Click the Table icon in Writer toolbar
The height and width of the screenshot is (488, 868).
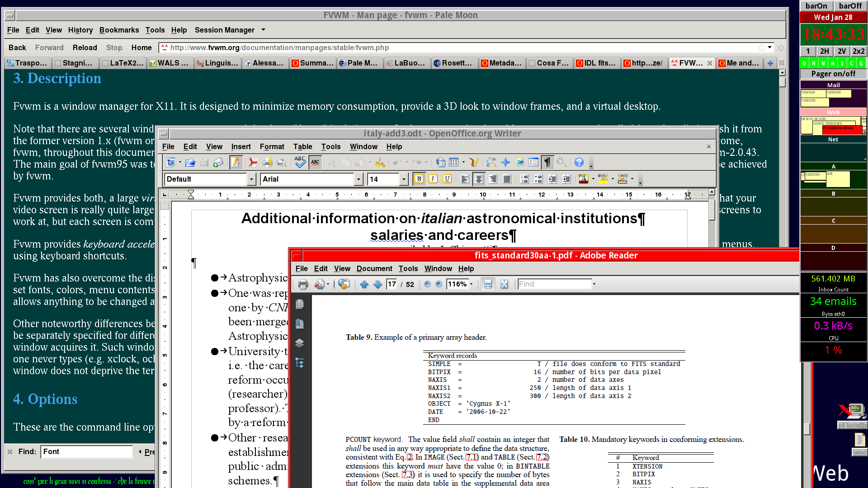[x=454, y=163]
